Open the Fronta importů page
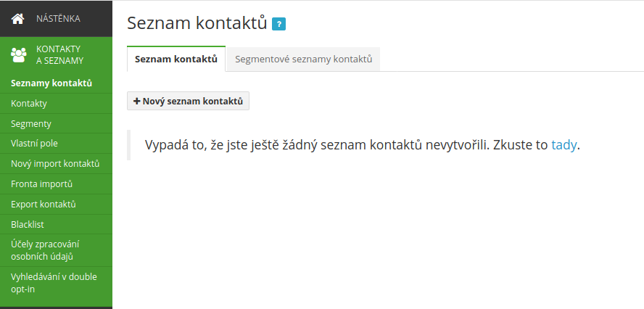 click(x=57, y=184)
